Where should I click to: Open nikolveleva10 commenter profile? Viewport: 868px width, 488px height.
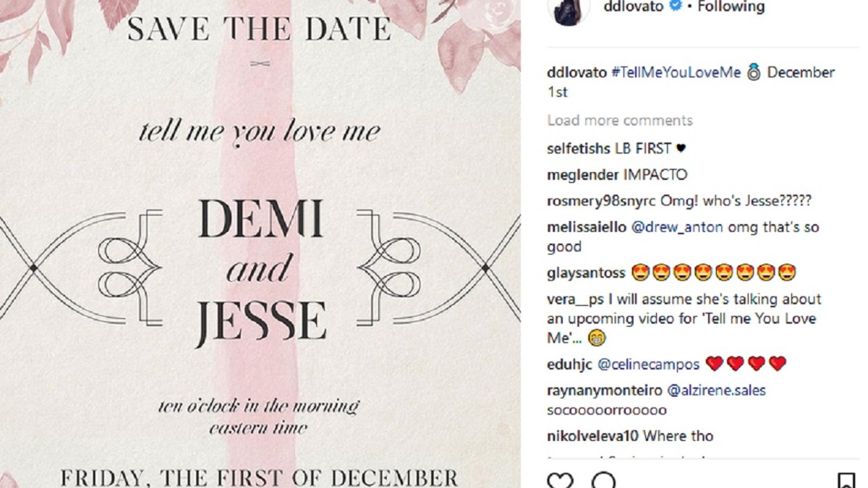593,436
